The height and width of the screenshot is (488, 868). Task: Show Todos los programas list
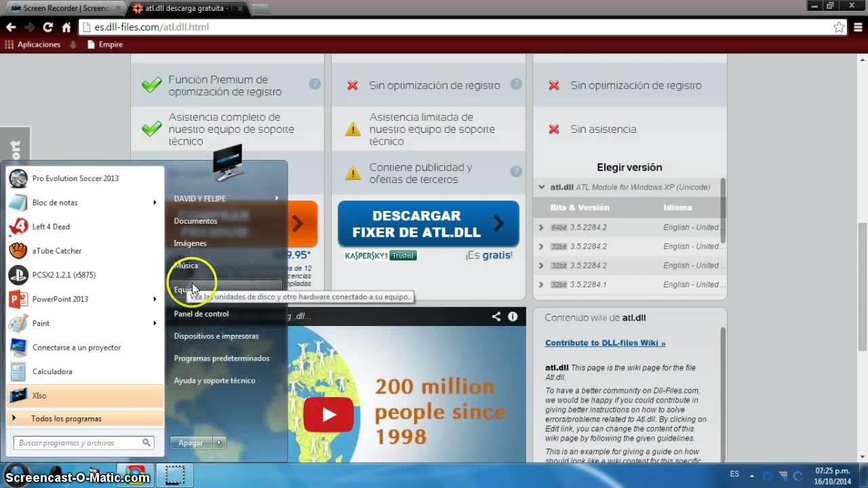click(x=85, y=418)
